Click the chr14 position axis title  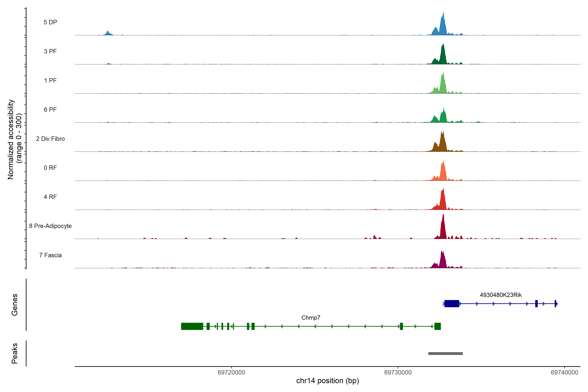click(327, 381)
